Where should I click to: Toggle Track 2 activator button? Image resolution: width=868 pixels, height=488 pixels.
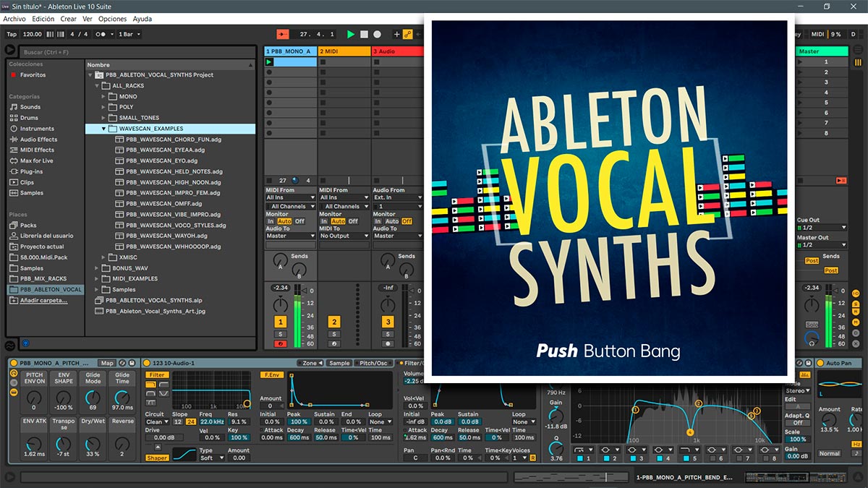point(333,322)
